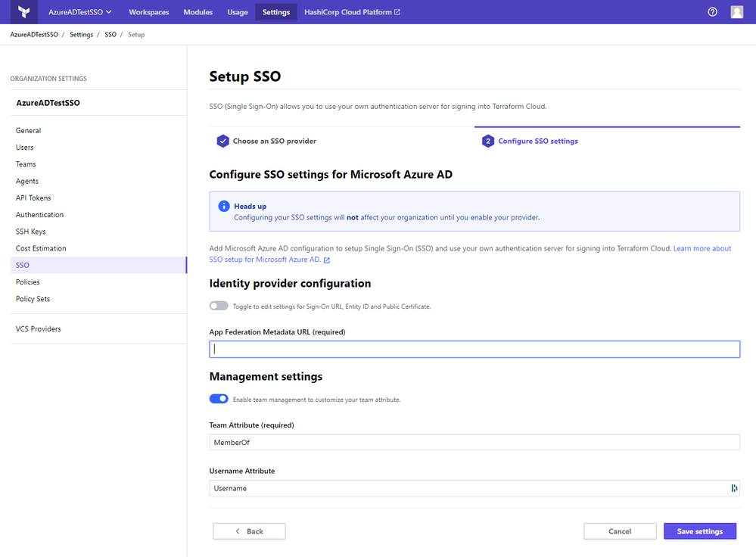Click the Back button
Screen dimensions: 756x557
pos(249,531)
